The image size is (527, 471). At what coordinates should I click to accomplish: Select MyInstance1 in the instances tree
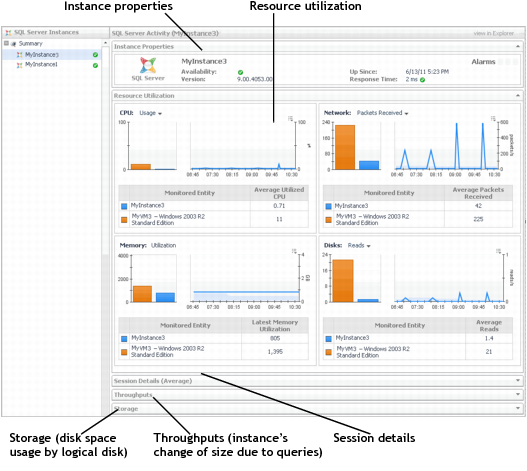point(41,65)
